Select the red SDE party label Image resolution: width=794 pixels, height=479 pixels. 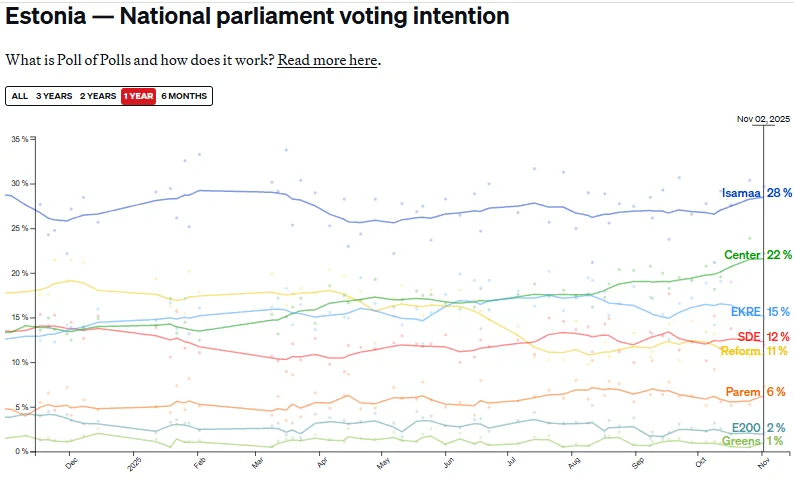coord(748,336)
